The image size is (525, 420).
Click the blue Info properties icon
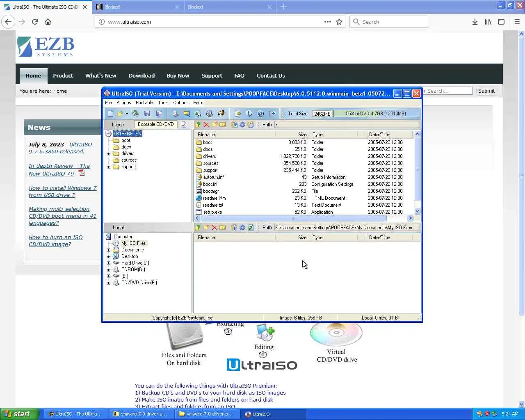pos(249,114)
